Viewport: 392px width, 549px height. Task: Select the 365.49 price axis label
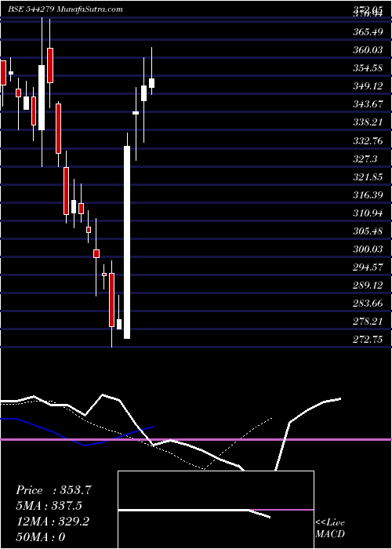pyautogui.click(x=367, y=32)
